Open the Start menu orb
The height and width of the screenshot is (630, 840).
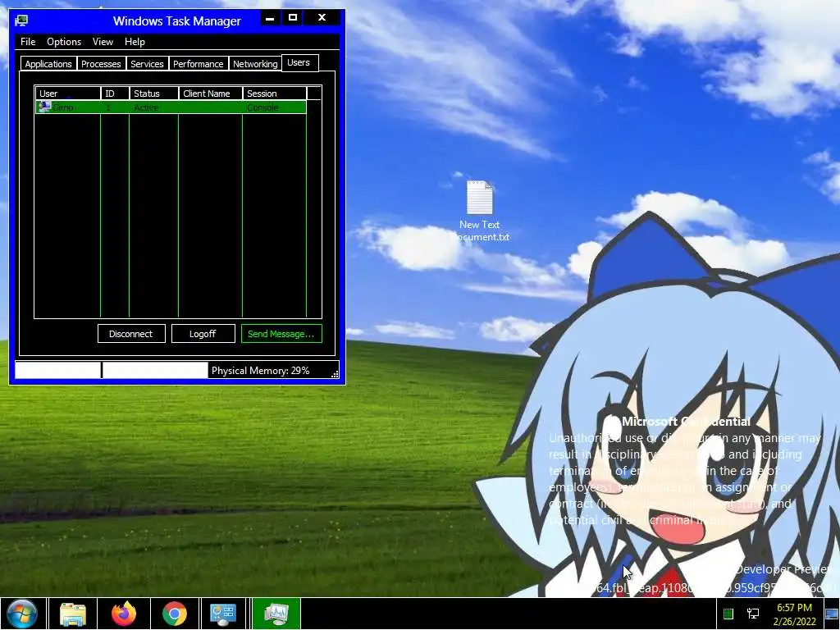[22, 614]
